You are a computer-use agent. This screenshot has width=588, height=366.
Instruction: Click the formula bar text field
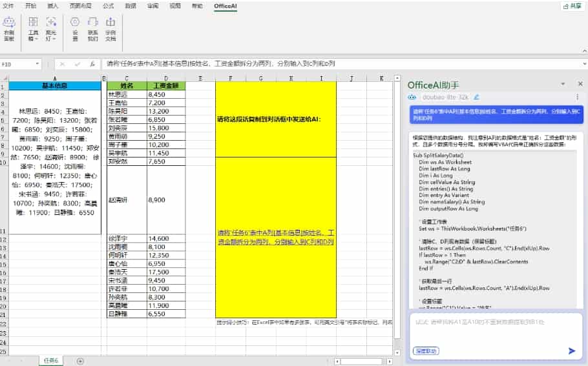click(341, 64)
